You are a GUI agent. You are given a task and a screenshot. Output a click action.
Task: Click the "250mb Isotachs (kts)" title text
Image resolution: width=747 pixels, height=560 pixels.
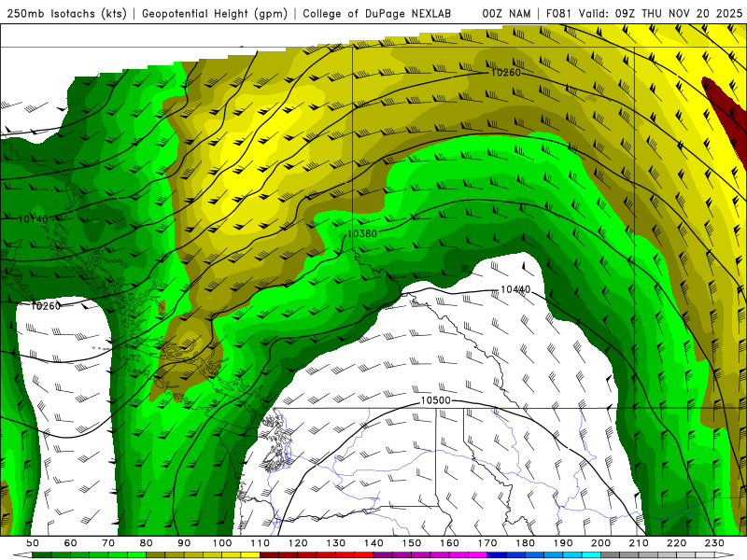tap(66, 14)
